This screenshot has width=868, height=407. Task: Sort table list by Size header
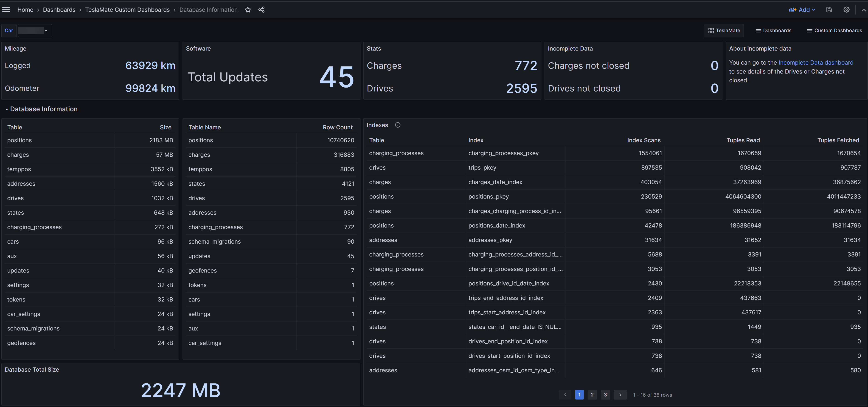pyautogui.click(x=166, y=128)
